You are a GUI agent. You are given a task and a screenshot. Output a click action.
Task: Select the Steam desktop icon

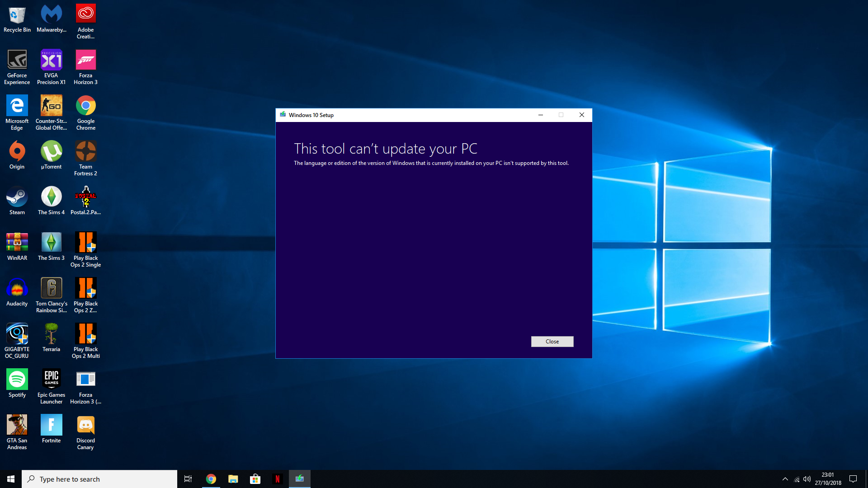[17, 201]
